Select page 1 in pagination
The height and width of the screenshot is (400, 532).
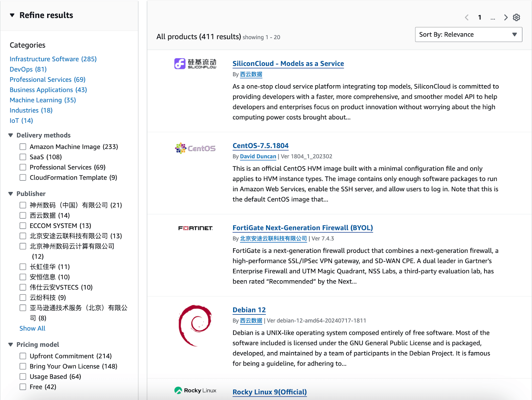point(480,17)
